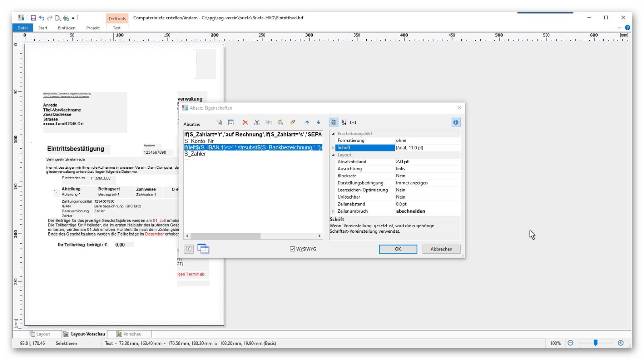Collapse the Erscheinungsbild section
This screenshot has width=644, height=360.
coord(333,134)
